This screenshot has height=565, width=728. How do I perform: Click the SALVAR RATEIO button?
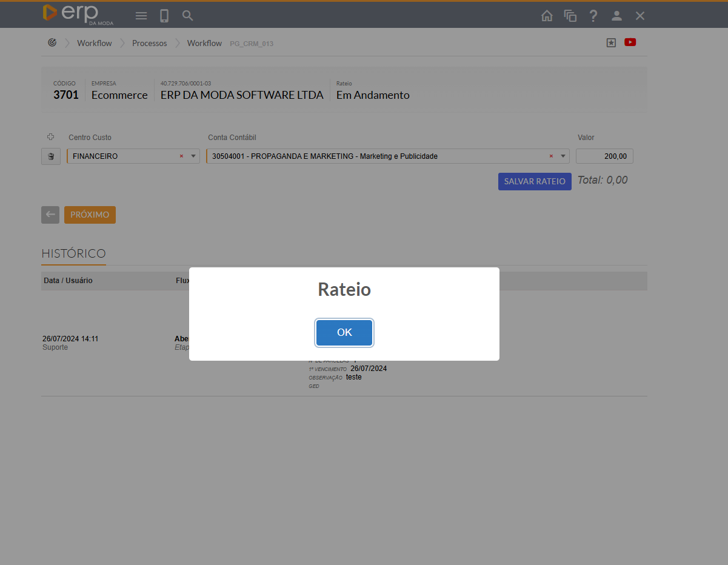click(534, 181)
